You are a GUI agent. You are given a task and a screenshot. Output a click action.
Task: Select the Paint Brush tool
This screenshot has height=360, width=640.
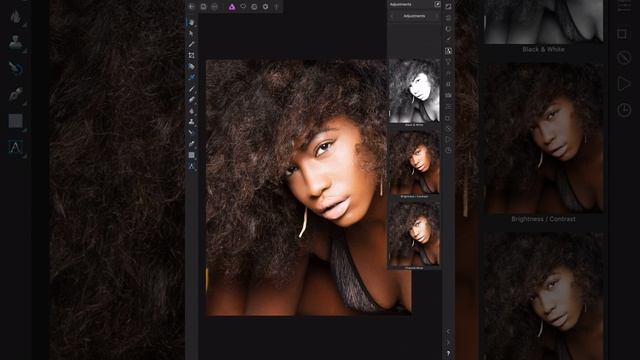tap(191, 89)
